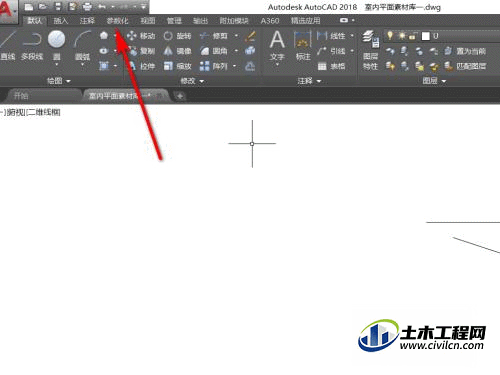Expand the 注释 (Annotation) panel

pyautogui.click(x=309, y=81)
